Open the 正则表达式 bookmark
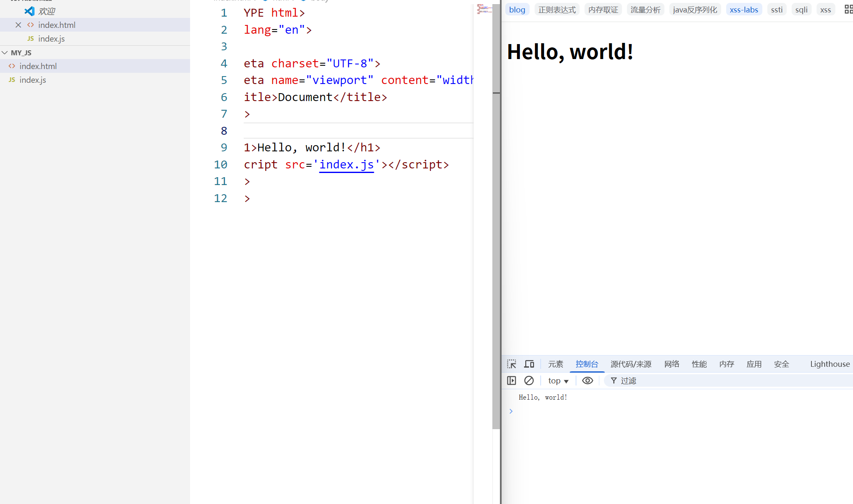 pos(557,10)
